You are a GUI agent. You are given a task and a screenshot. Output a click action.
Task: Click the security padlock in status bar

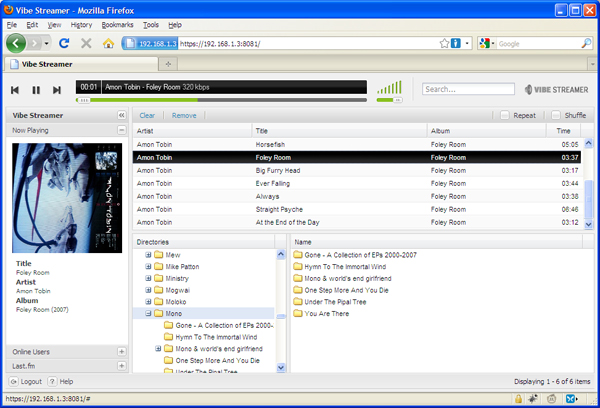pyautogui.click(x=518, y=399)
